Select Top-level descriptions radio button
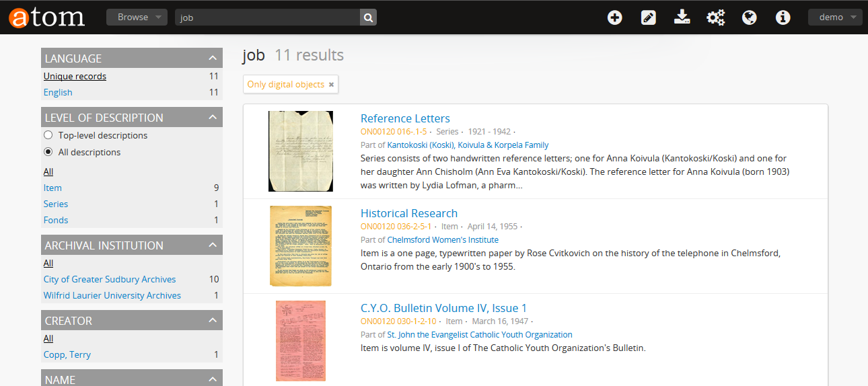Image resolution: width=868 pixels, height=386 pixels. (48, 135)
